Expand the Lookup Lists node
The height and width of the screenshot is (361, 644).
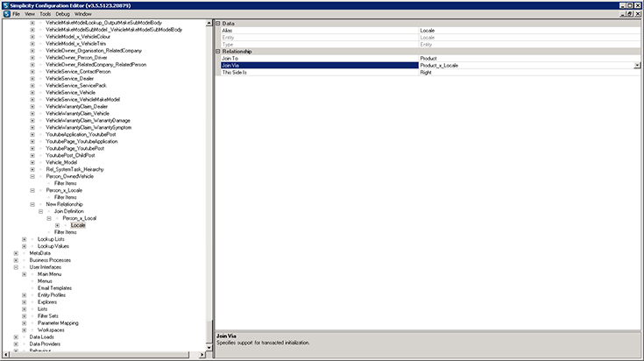[x=25, y=239]
